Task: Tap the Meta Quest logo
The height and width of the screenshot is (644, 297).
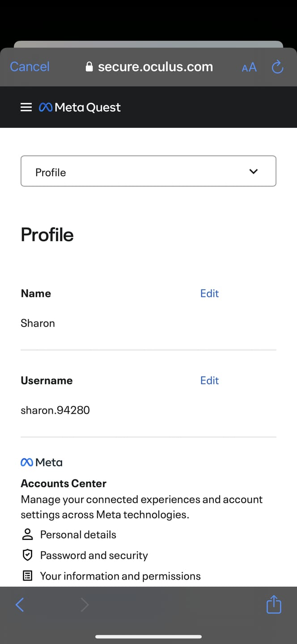Action: (x=80, y=107)
